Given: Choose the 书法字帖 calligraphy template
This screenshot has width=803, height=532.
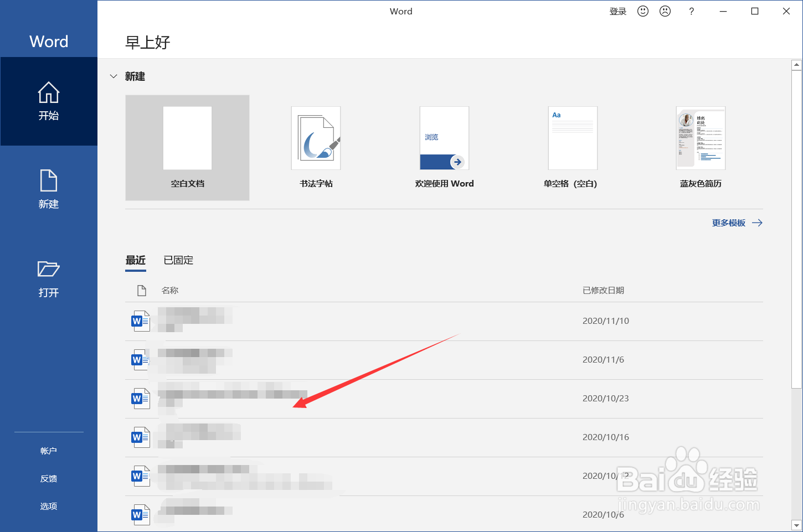Looking at the screenshot, I should tap(316, 148).
